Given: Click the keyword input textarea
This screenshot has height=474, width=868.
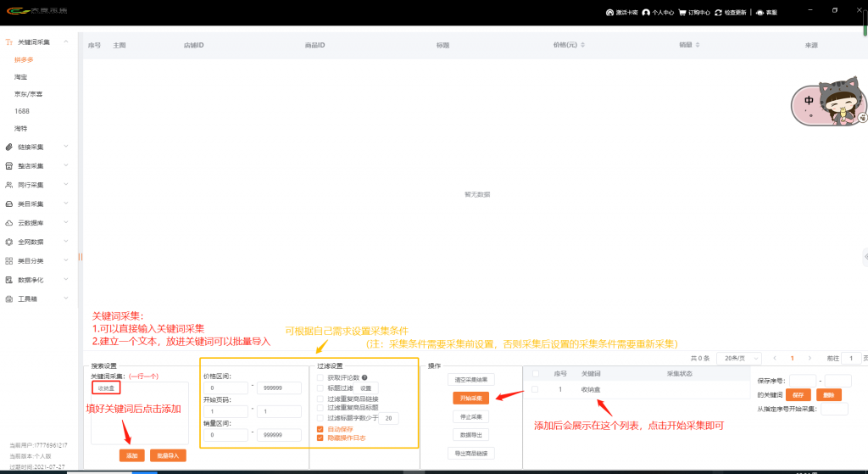Looking at the screenshot, I should pyautogui.click(x=140, y=413).
